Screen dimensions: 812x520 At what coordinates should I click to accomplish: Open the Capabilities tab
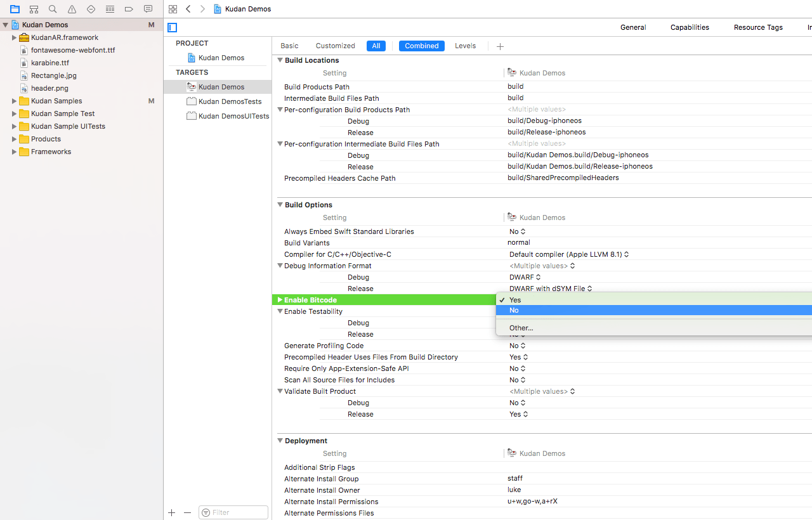tap(690, 27)
